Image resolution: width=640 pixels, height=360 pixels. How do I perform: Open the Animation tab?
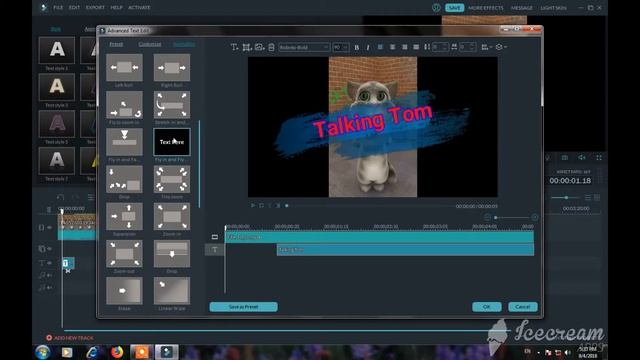pyautogui.click(x=184, y=44)
